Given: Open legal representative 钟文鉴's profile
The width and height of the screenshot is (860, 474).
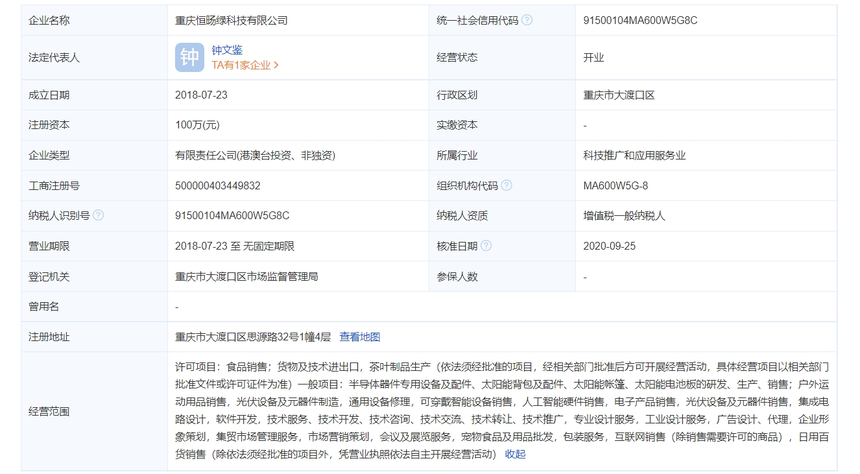Looking at the screenshot, I should (227, 50).
